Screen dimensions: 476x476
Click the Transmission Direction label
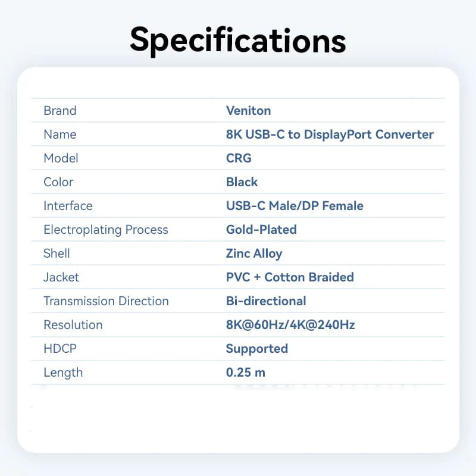(106, 301)
